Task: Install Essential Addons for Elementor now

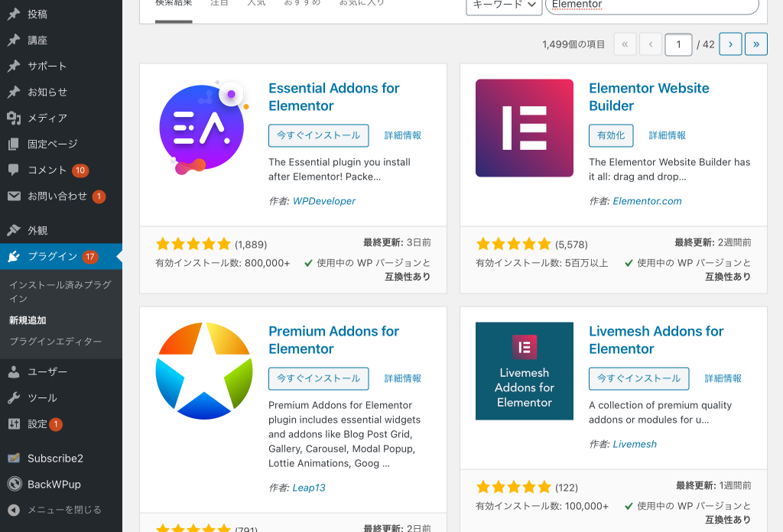Action: coord(318,135)
